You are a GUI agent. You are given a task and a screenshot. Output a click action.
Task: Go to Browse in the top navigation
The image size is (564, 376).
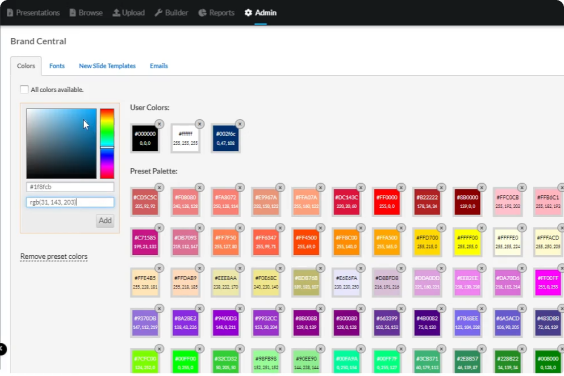[x=86, y=13]
